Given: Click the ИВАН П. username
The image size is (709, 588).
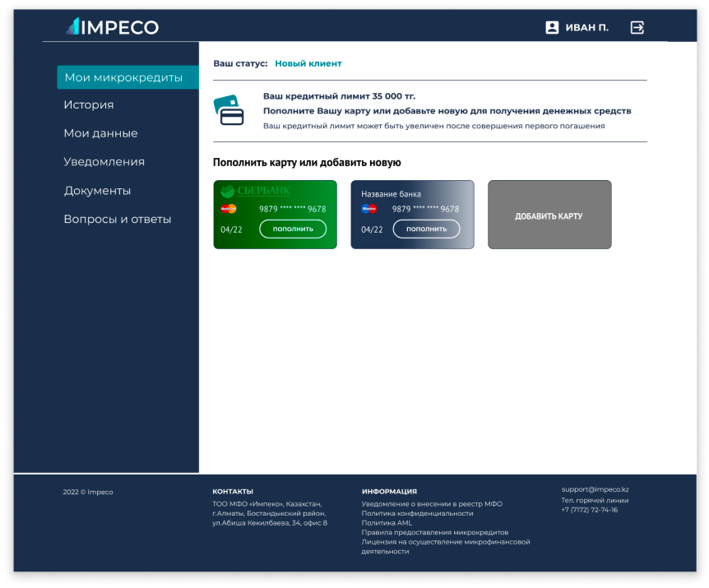Looking at the screenshot, I should 586,28.
